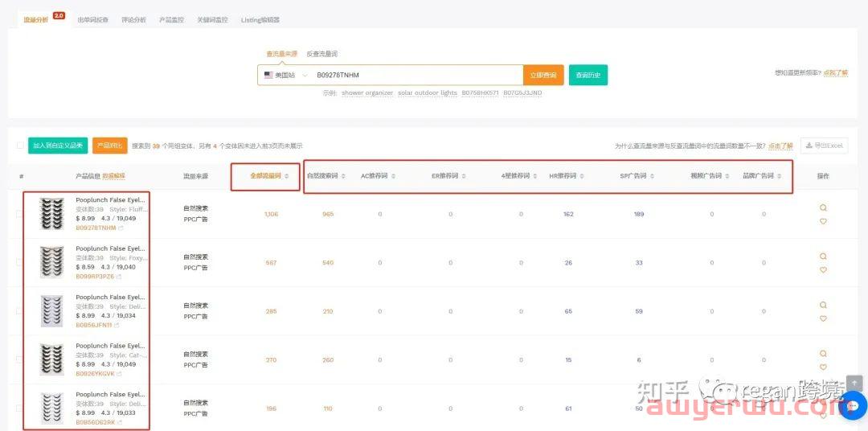Switch to the 产品监控 tab
The image size is (868, 431).
(x=172, y=20)
